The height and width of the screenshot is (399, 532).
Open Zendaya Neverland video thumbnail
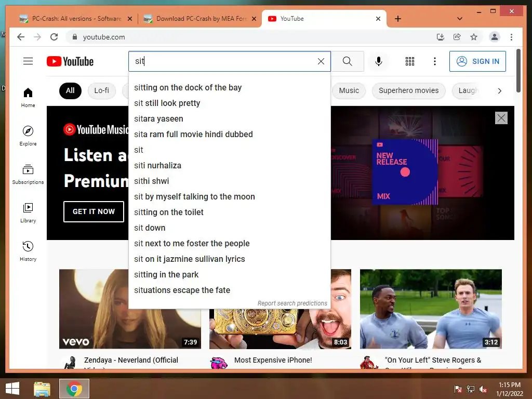[130, 309]
